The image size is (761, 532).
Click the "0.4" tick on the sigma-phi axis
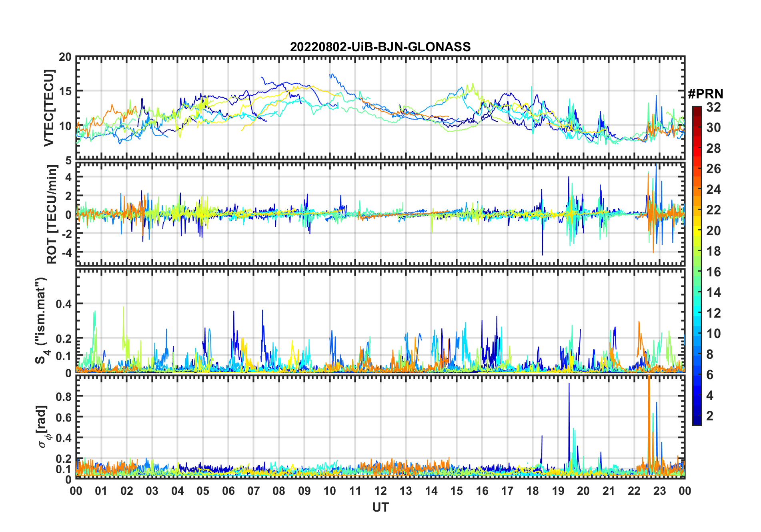click(x=64, y=438)
